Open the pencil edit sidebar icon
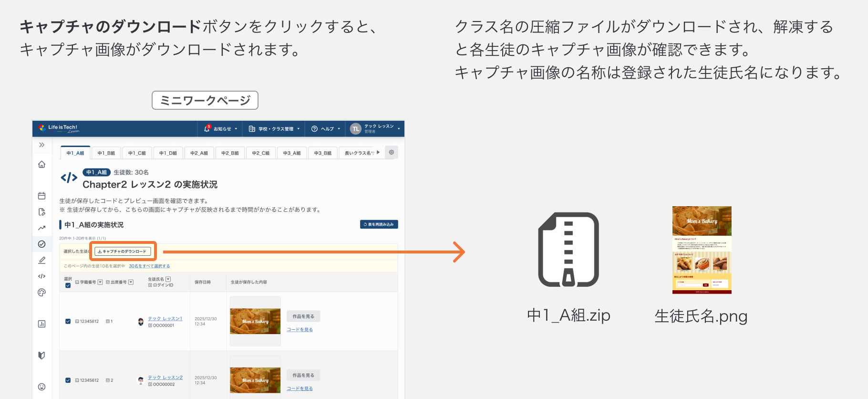Image resolution: width=868 pixels, height=399 pixels. [x=42, y=260]
